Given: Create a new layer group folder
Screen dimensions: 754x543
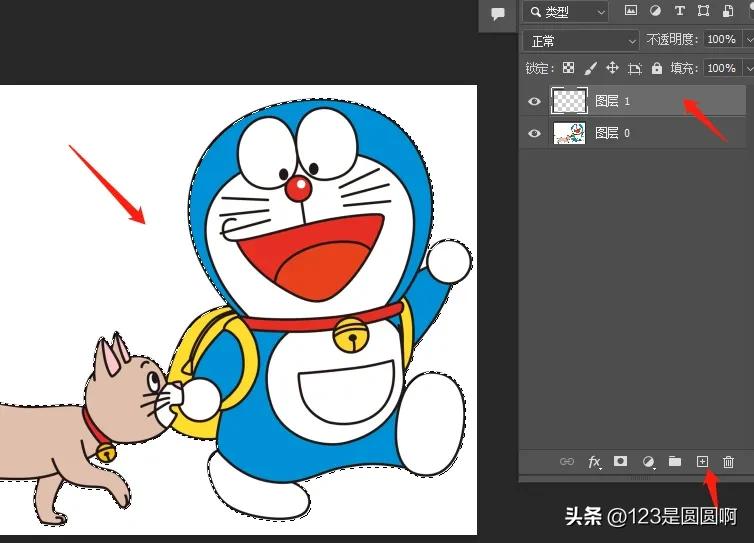Looking at the screenshot, I should tap(675, 461).
